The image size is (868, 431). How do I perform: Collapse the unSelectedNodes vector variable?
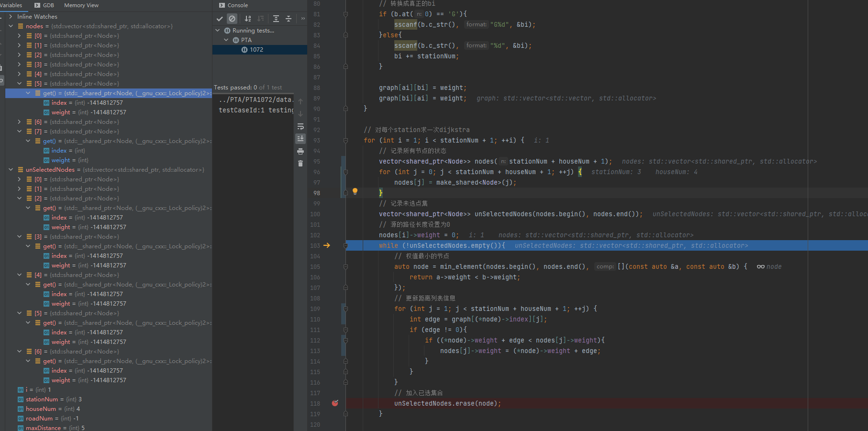click(x=11, y=170)
